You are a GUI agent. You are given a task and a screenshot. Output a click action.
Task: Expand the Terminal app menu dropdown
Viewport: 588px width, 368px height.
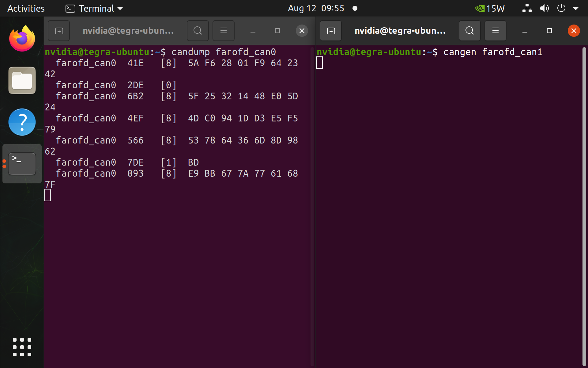(94, 8)
